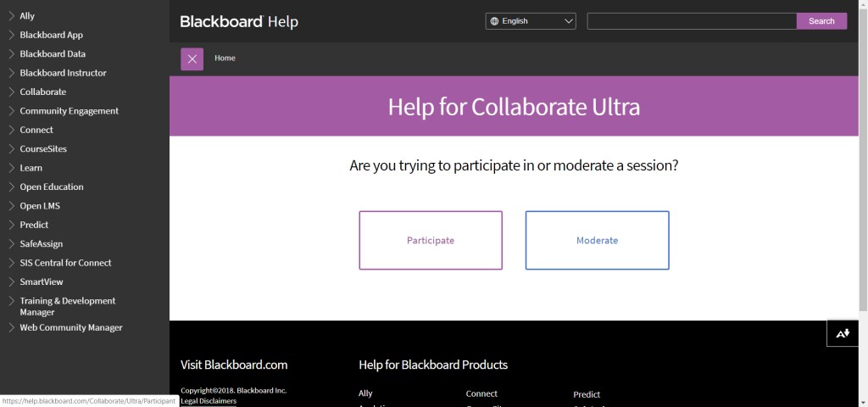Open the Predict footer link
The height and width of the screenshot is (407, 868).
587,394
